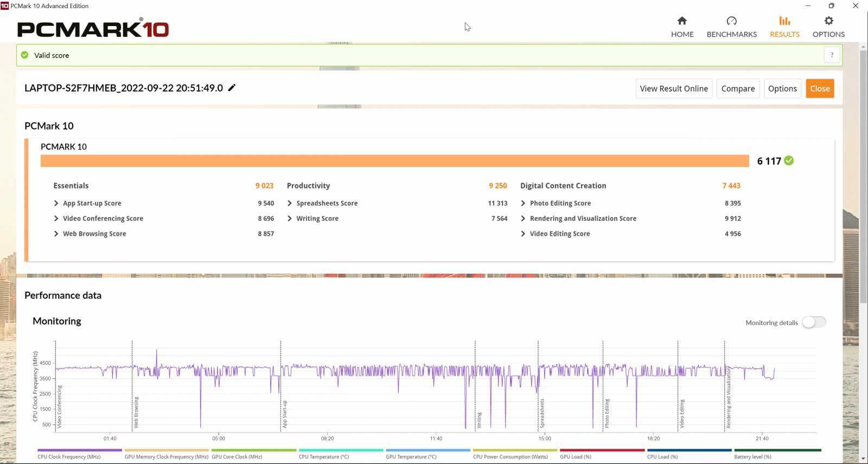
Task: Click the green check beside score 6 117
Action: tap(789, 160)
